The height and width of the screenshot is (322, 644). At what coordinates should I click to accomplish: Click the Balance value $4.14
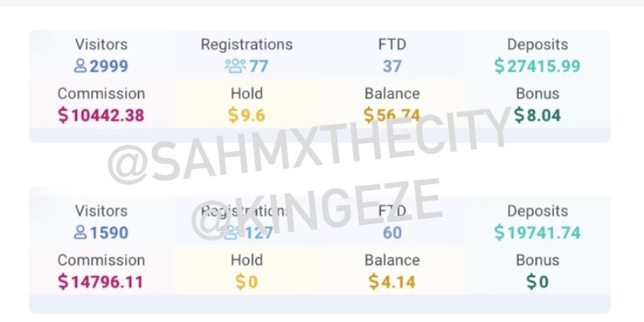(392, 282)
